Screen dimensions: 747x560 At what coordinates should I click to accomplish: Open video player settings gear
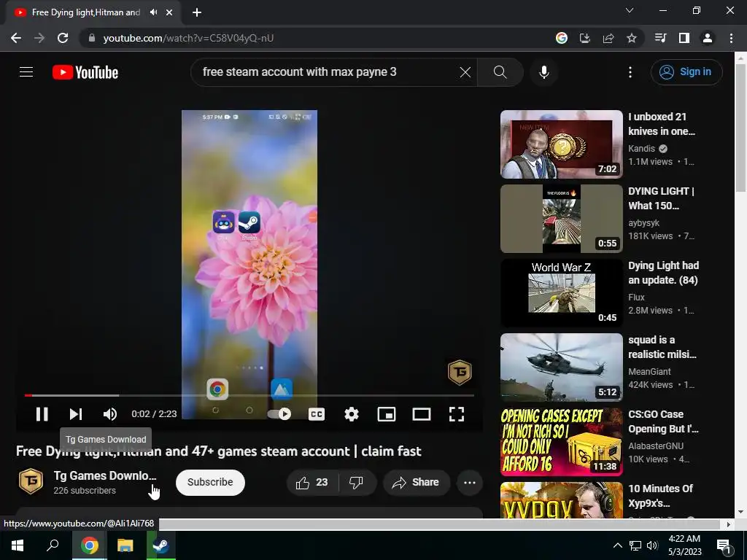click(x=352, y=414)
